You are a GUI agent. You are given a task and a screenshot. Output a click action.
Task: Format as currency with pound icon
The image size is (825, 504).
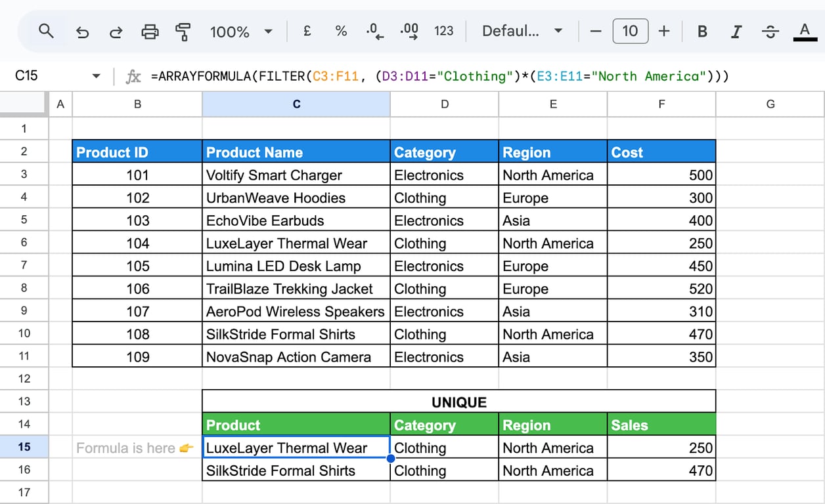[307, 31]
